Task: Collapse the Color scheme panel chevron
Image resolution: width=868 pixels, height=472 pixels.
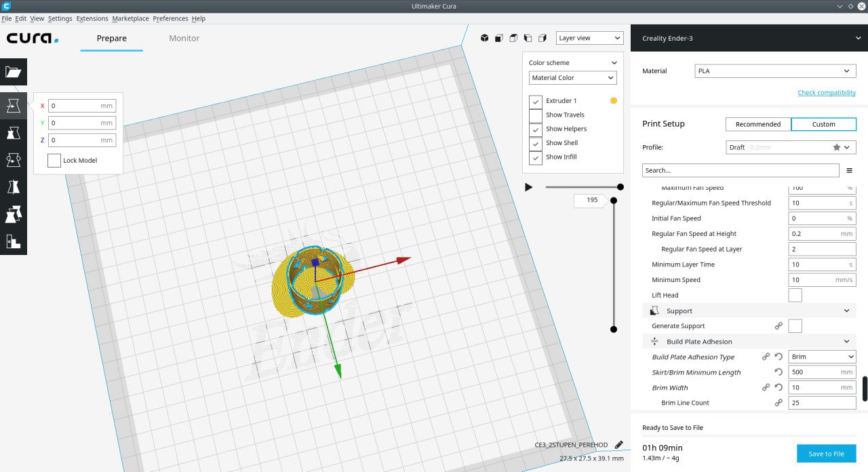Action: point(614,63)
